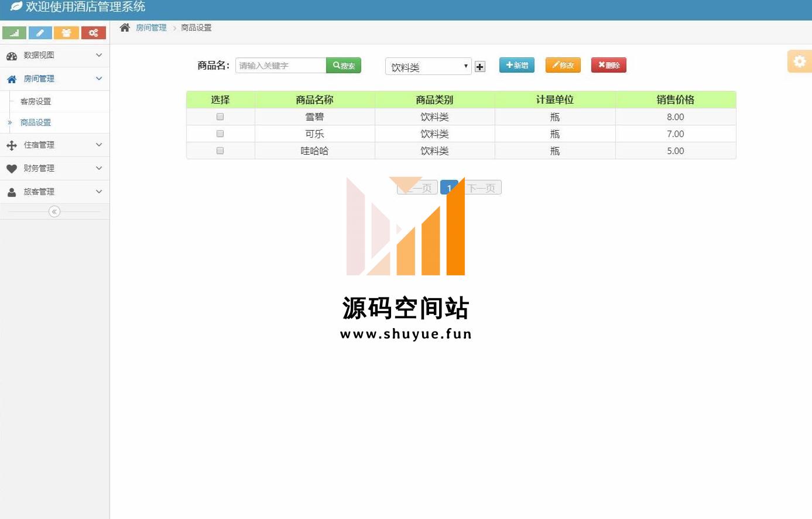Tick the checkbox for 雪碧 row
812x519 pixels.
(220, 117)
